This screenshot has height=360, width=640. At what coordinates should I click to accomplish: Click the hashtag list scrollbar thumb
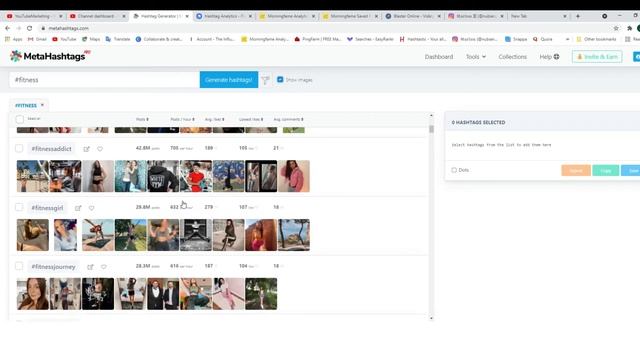click(431, 129)
